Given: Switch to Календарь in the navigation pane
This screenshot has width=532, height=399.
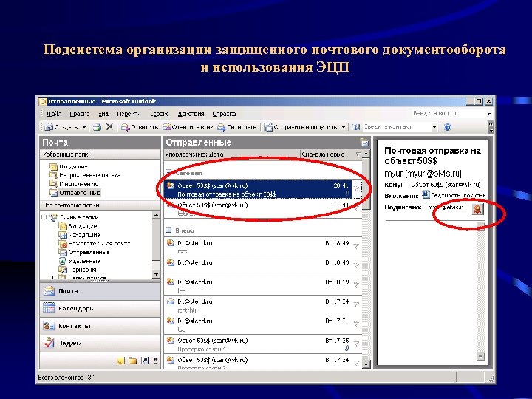Looking at the screenshot, I should (x=100, y=308).
